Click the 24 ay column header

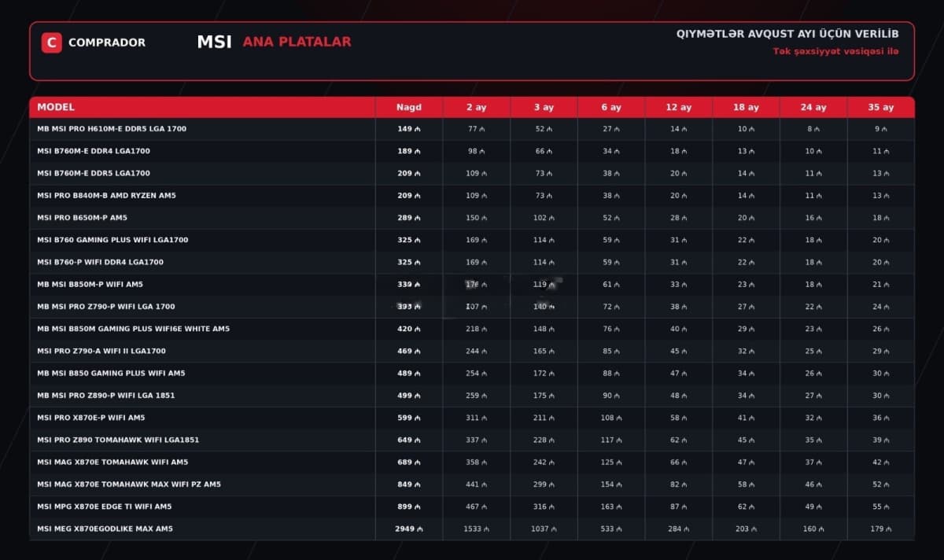coord(813,107)
